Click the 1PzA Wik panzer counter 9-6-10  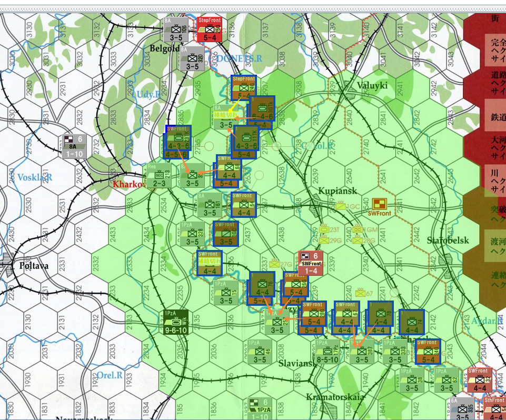[x=176, y=322]
